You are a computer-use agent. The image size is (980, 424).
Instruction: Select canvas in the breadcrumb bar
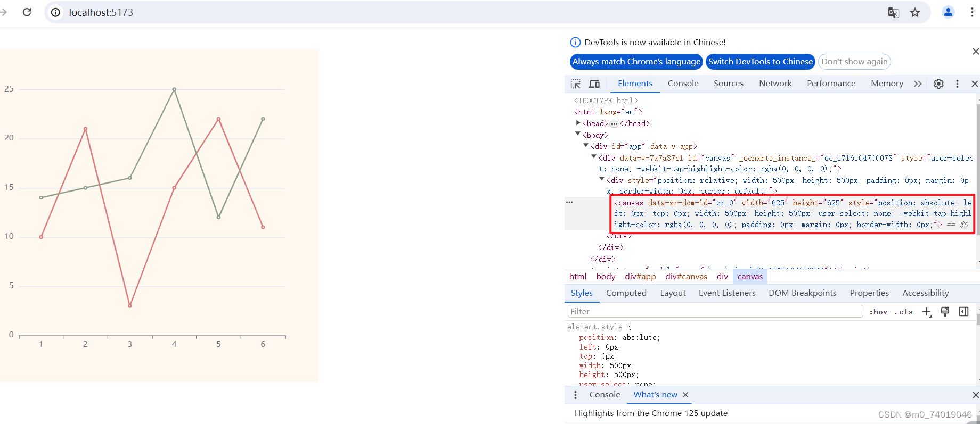click(750, 277)
